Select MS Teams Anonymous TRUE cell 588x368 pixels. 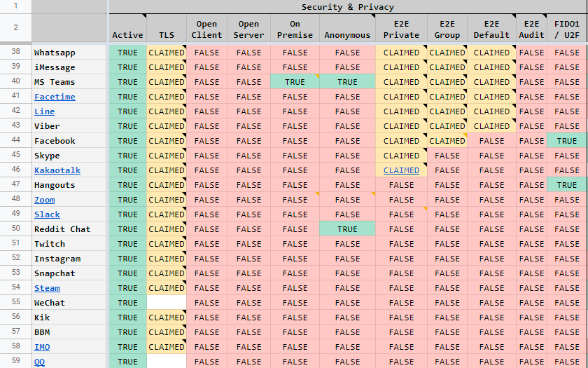347,82
